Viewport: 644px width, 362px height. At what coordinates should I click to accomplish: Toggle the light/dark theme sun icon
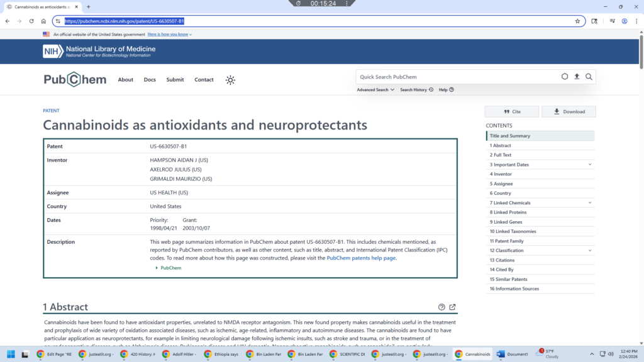(x=231, y=80)
